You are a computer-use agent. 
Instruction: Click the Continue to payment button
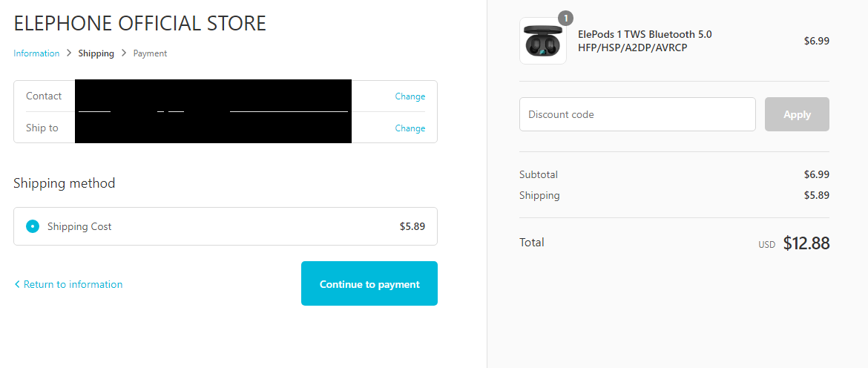point(369,283)
